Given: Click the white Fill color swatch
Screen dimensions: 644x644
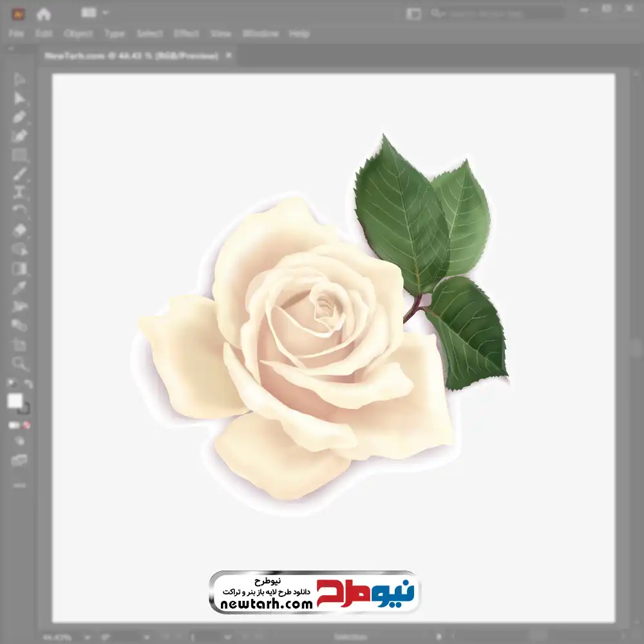Looking at the screenshot, I should (x=15, y=401).
